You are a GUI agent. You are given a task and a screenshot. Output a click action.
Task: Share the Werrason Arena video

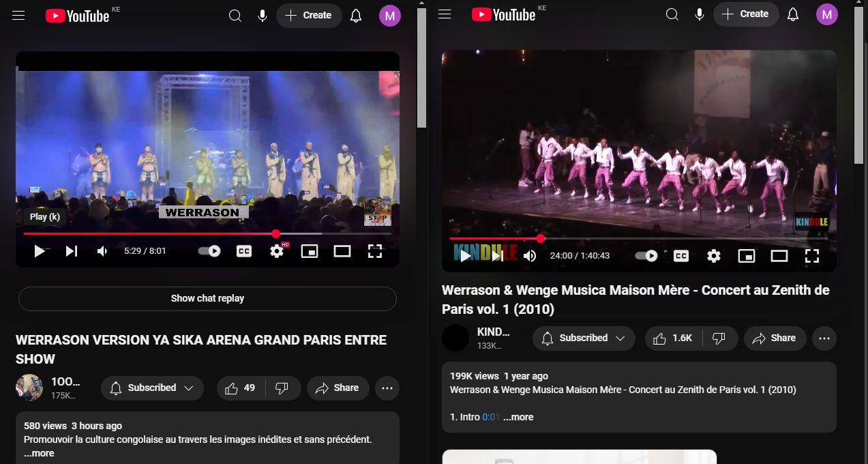[338, 388]
